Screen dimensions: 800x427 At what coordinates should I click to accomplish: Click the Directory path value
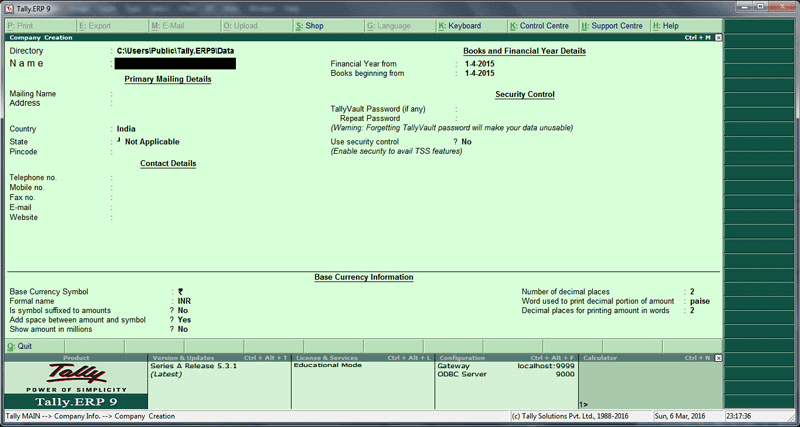(175, 51)
